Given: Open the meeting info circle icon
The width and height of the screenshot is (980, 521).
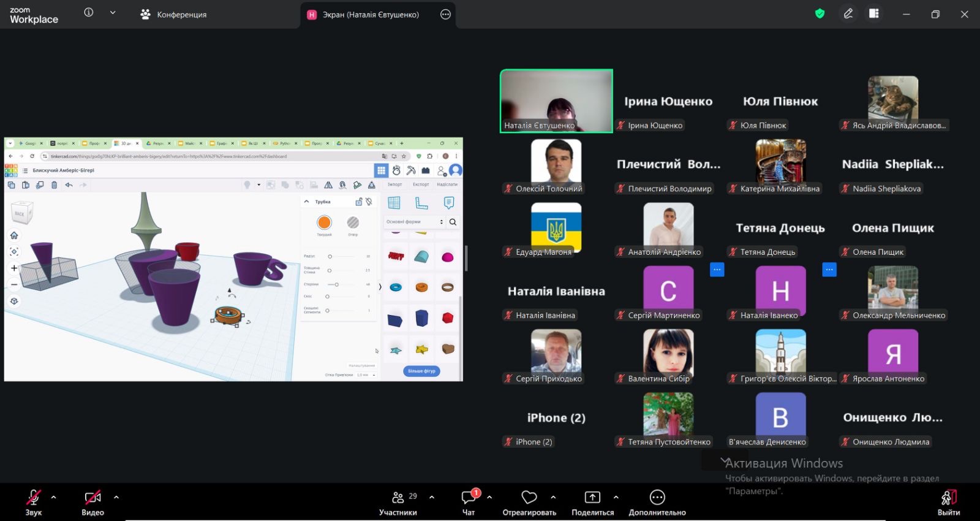Looking at the screenshot, I should 89,12.
